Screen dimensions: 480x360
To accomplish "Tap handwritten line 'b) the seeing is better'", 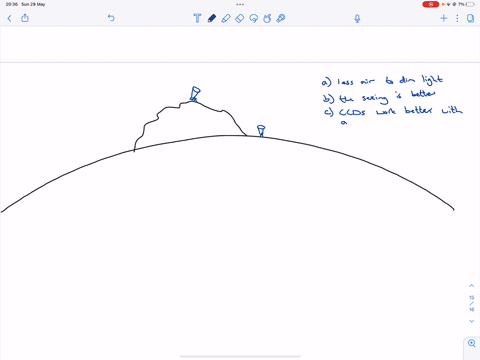I will 379,97.
